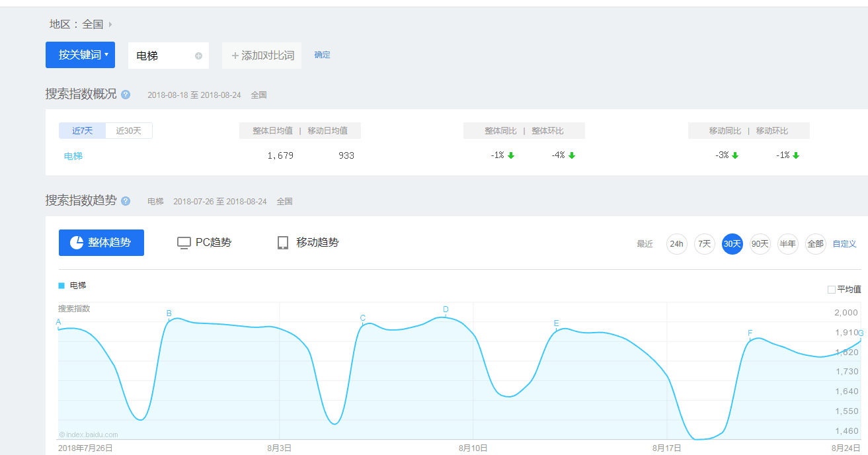Enable the 平均值 checkbox
The height and width of the screenshot is (455, 868).
832,290
